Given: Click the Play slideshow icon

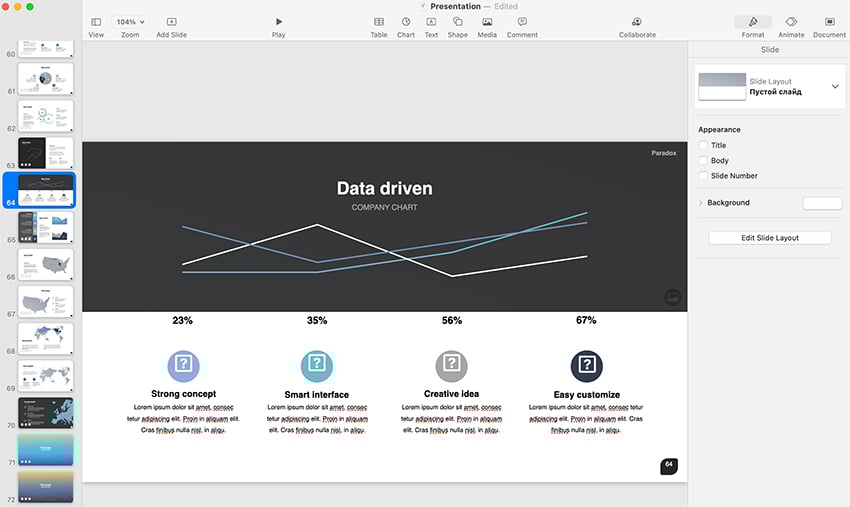Looking at the screenshot, I should point(278,21).
